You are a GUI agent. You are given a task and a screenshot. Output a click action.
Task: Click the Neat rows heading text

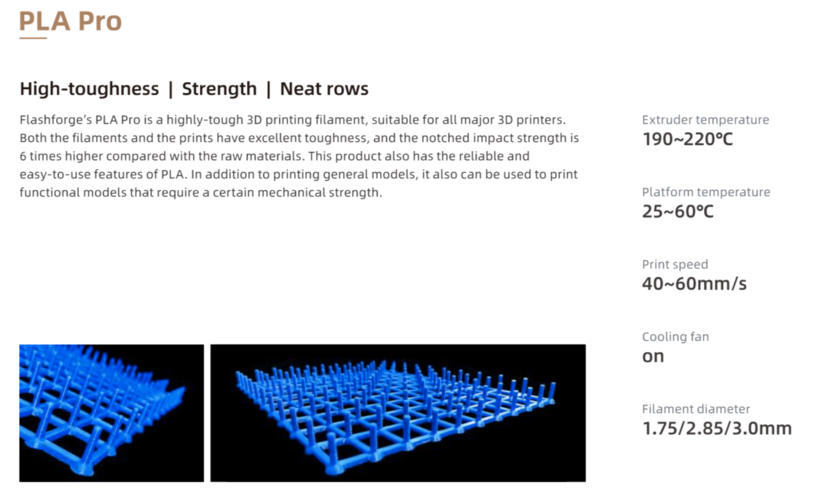(x=324, y=89)
